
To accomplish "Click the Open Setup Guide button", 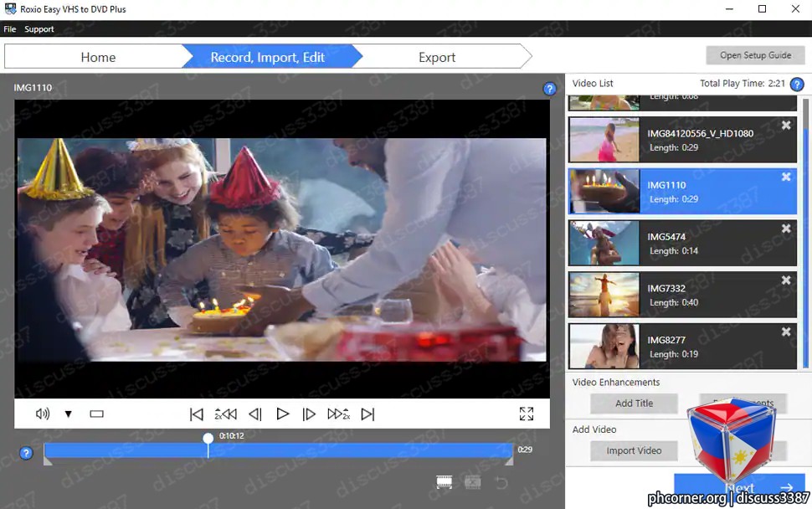I will click(756, 55).
